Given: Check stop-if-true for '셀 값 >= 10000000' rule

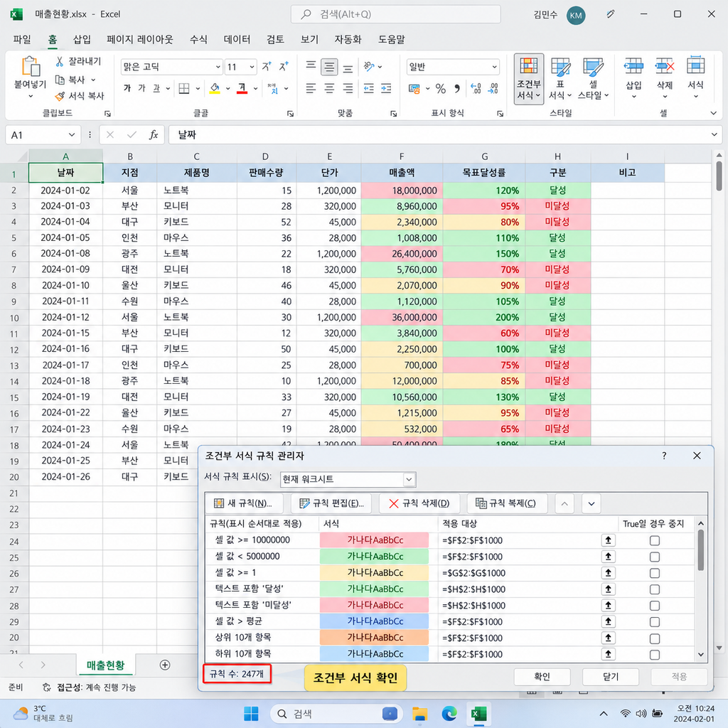Looking at the screenshot, I should pyautogui.click(x=655, y=540).
